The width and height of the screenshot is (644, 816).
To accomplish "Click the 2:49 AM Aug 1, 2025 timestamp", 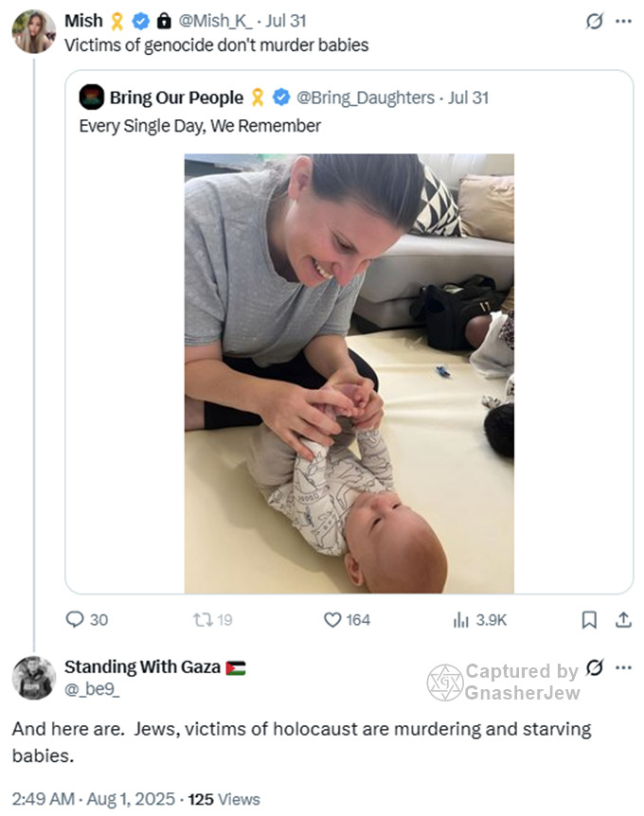I will 93,799.
